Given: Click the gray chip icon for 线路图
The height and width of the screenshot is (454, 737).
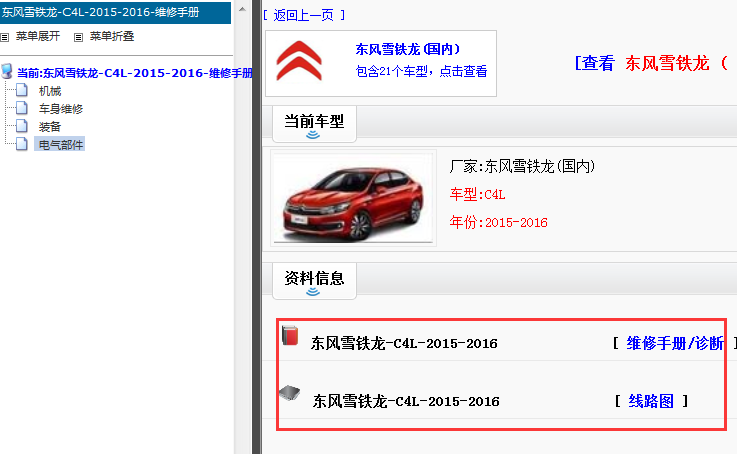Looking at the screenshot, I should (x=290, y=392).
